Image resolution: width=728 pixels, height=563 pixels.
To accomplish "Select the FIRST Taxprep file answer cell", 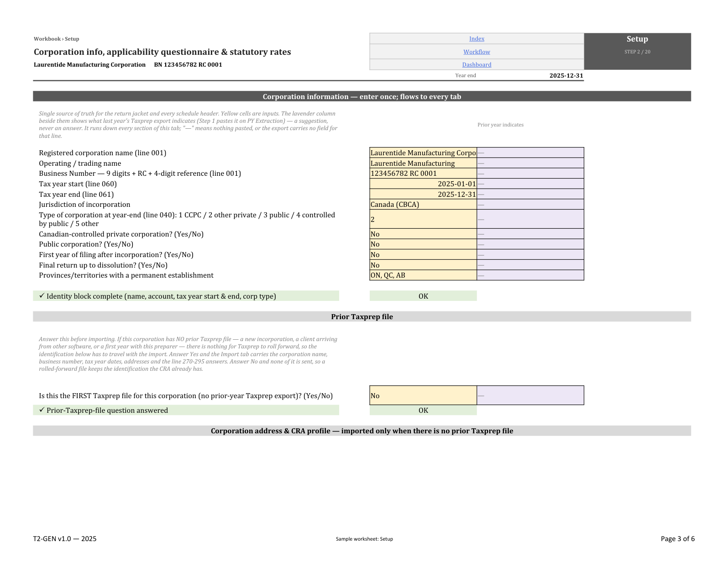I will 423,395.
